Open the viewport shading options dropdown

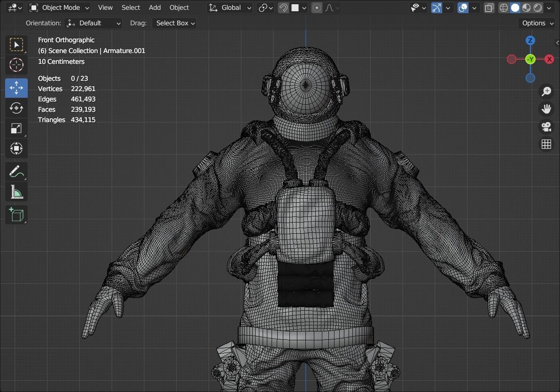[549, 8]
